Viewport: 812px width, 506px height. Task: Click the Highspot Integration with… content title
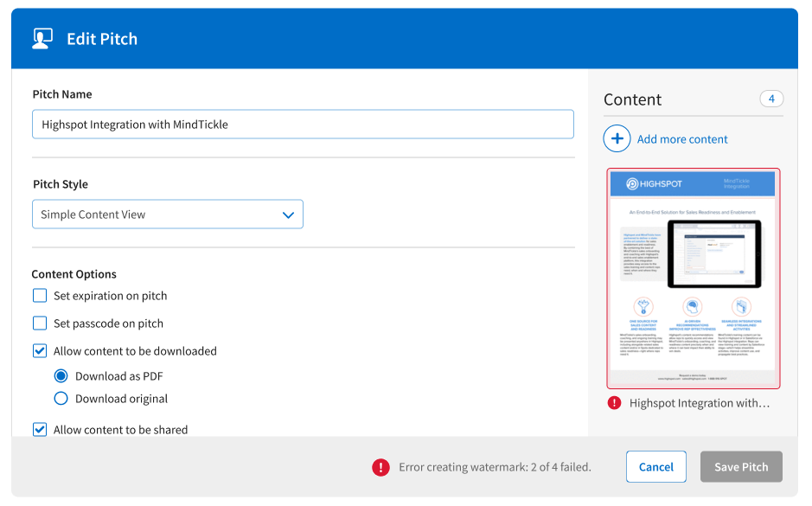[x=700, y=403]
